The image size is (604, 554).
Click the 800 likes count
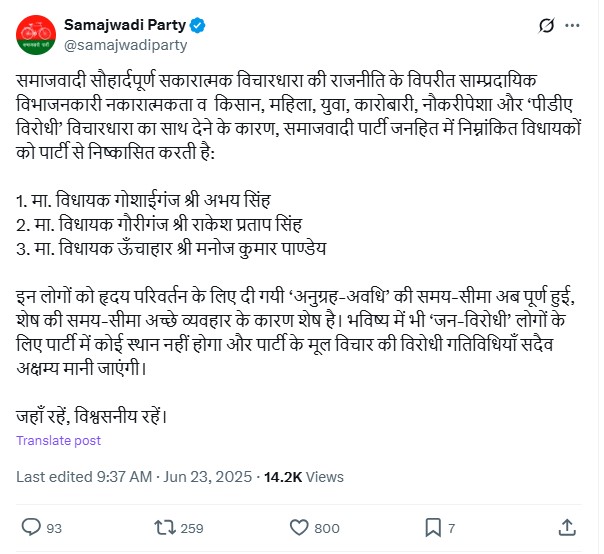pos(327,528)
